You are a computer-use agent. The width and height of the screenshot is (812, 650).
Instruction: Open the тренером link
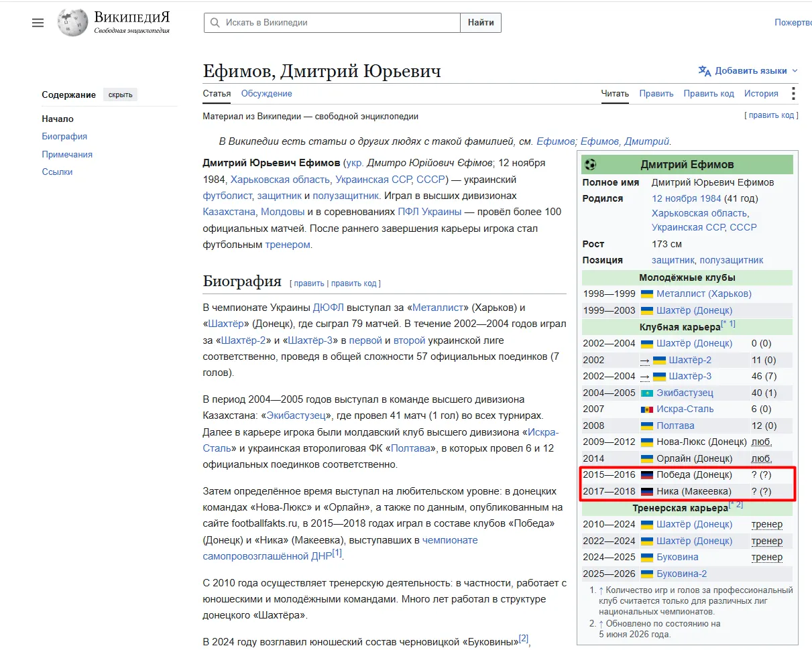288,245
